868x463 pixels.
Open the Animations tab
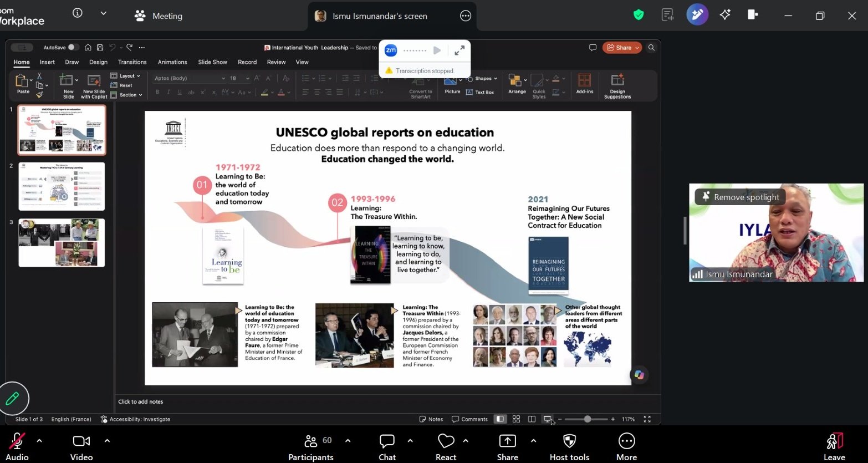(172, 62)
